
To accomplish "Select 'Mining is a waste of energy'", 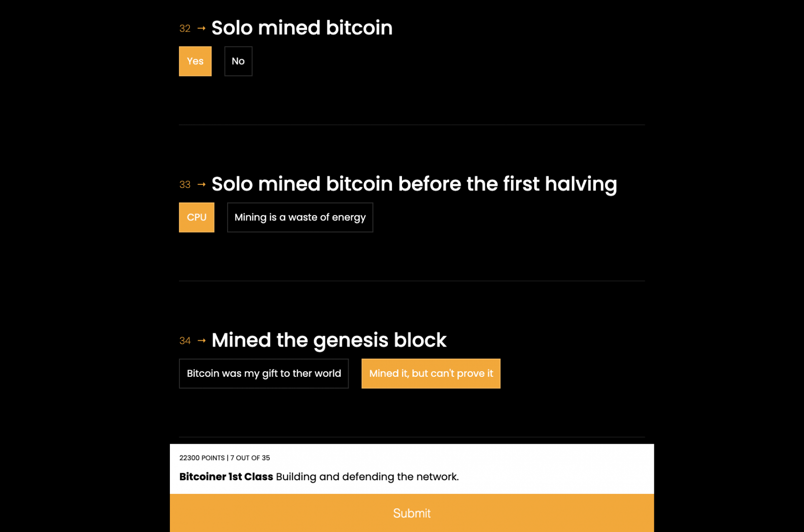I will coord(300,218).
